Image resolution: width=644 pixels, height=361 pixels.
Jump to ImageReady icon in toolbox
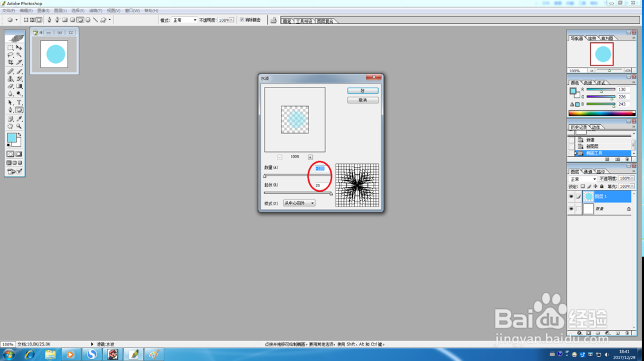coord(14,171)
